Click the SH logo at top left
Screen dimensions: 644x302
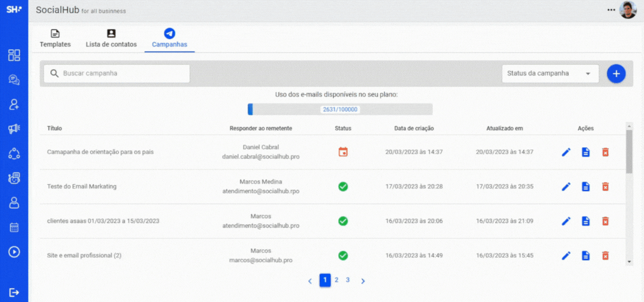pyautogui.click(x=14, y=10)
